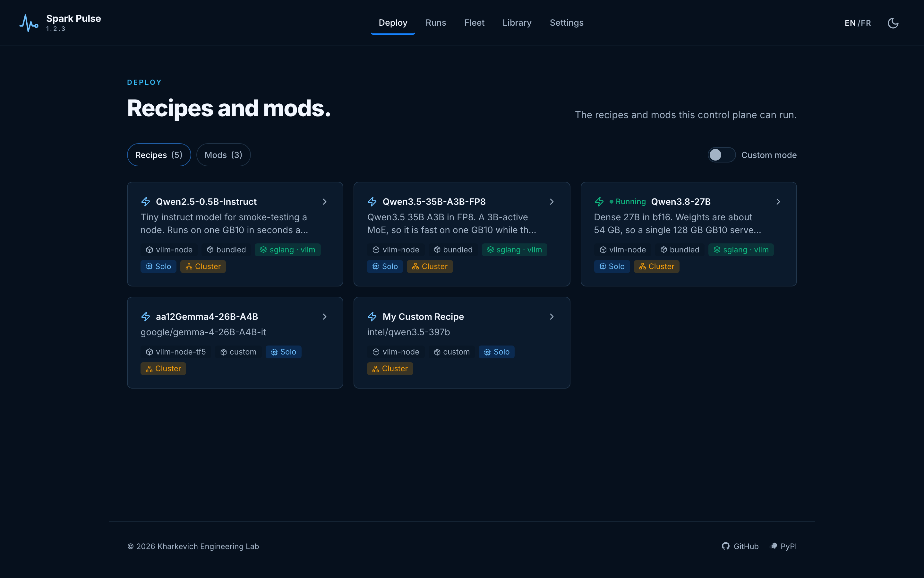The width and height of the screenshot is (924, 578).
Task: Switch language to FR
Action: (866, 23)
